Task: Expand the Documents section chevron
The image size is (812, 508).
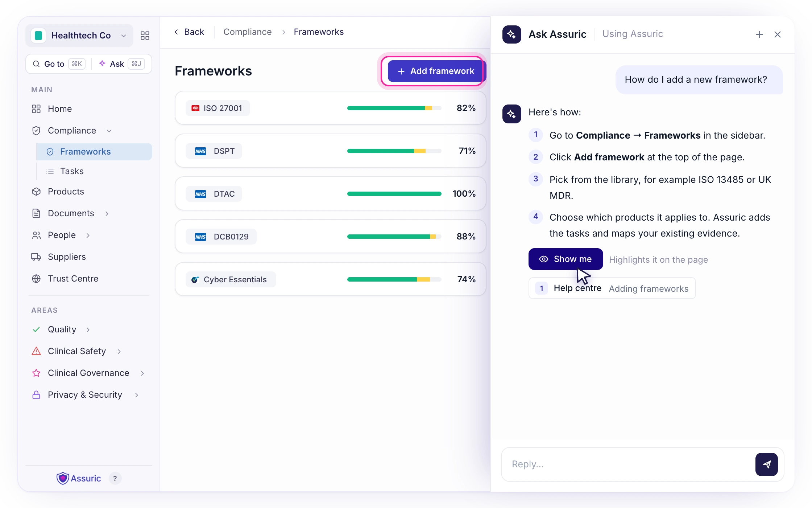Action: [107, 213]
